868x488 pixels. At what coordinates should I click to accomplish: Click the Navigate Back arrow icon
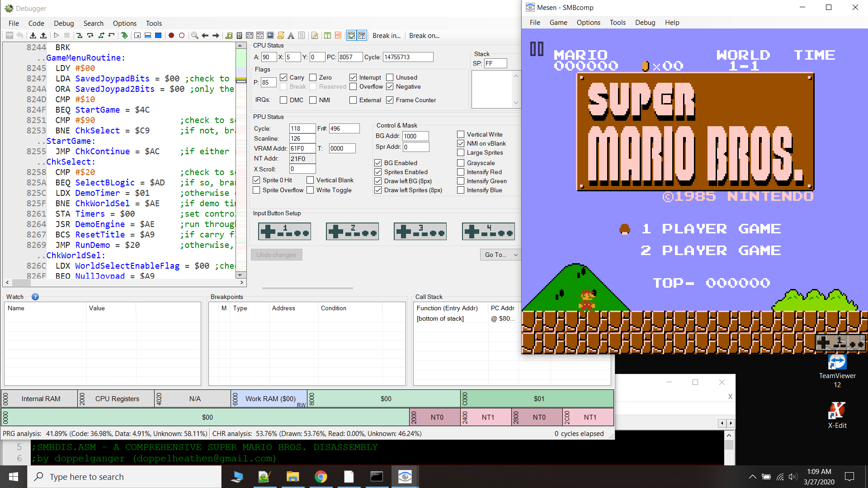pyautogui.click(x=205, y=35)
